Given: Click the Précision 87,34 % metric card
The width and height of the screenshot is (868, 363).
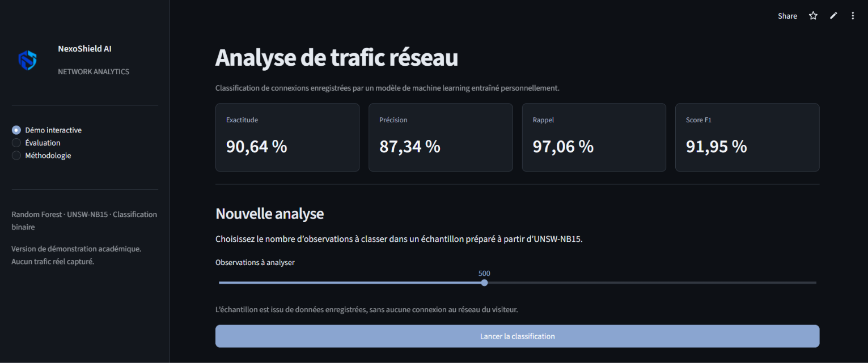Looking at the screenshot, I should tap(441, 137).
